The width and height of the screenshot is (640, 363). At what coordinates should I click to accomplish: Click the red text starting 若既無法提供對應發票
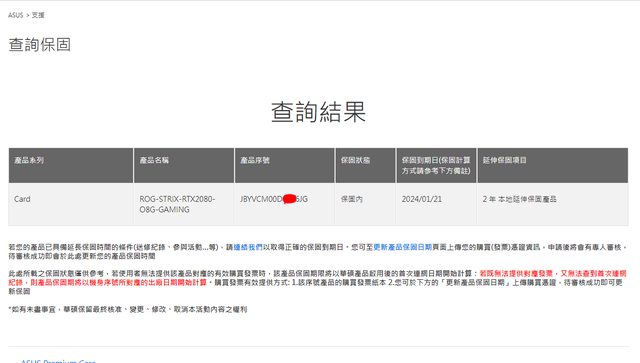pyautogui.click(x=317, y=278)
